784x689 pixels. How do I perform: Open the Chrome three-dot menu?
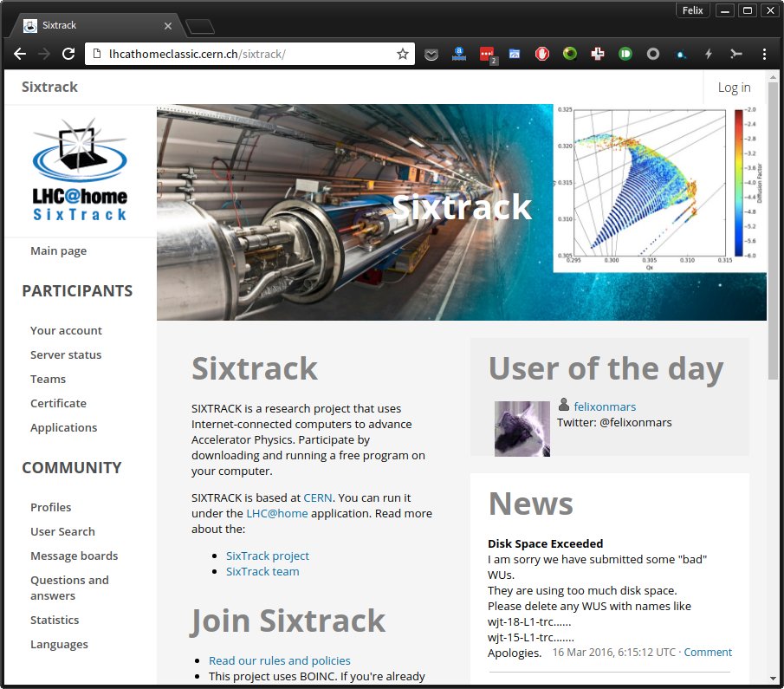click(764, 54)
